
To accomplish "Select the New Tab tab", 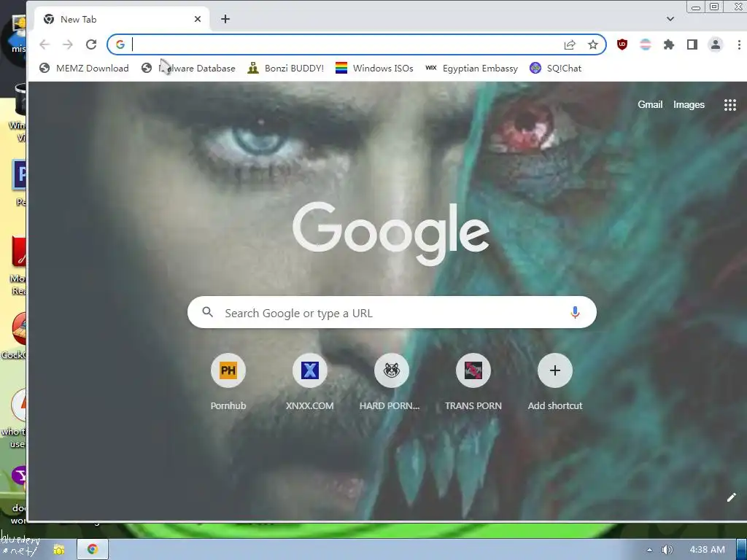I will point(122,19).
